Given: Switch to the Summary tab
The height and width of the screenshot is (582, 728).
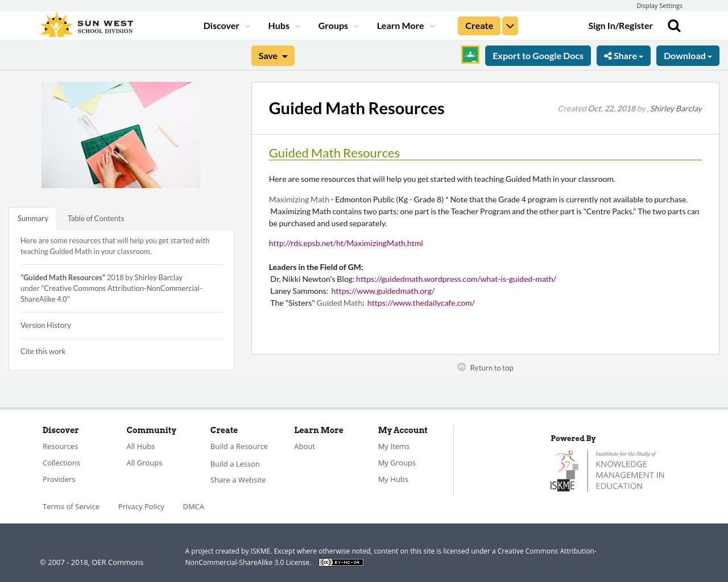Looking at the screenshot, I should [x=32, y=217].
